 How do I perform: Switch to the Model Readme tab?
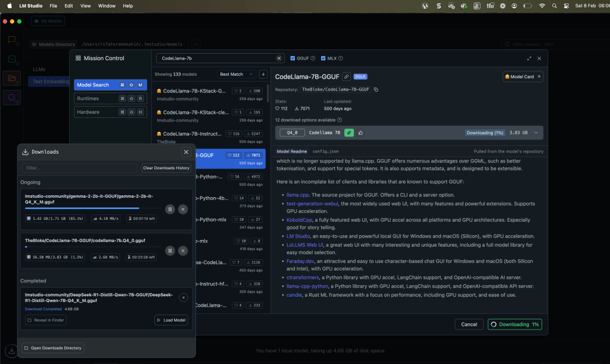[x=292, y=151]
